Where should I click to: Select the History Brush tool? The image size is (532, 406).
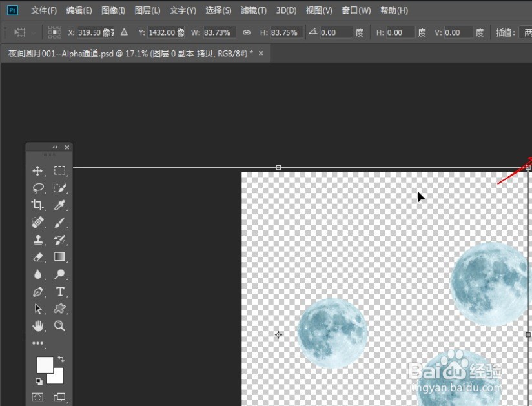[59, 240]
